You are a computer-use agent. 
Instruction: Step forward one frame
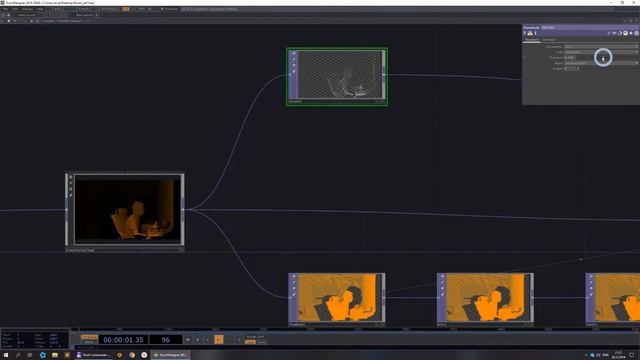pos(239,340)
